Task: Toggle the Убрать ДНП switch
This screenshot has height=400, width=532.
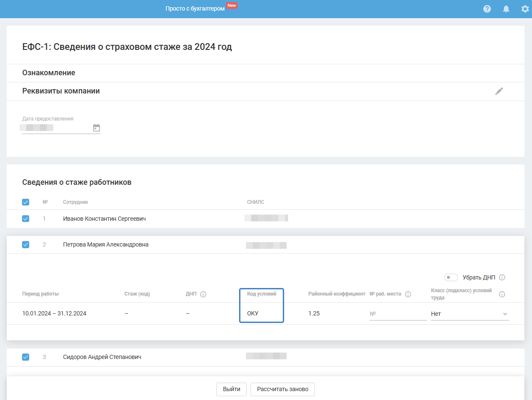Action: (451, 278)
